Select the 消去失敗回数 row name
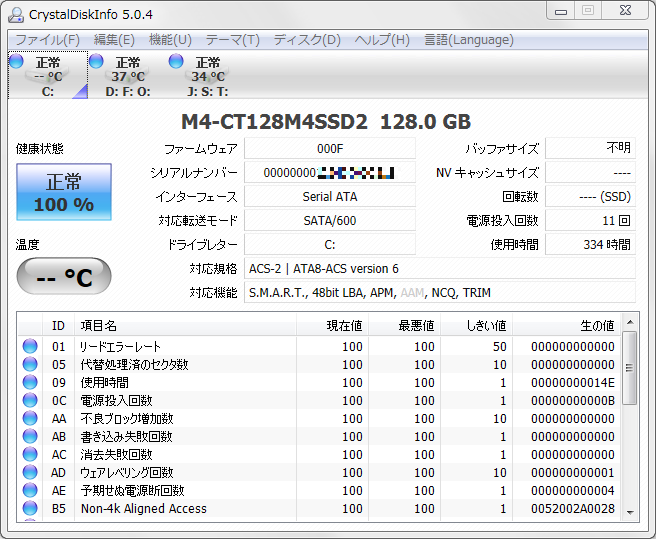 pyautogui.click(x=116, y=454)
